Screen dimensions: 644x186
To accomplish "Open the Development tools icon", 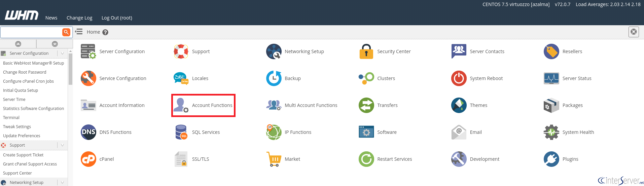I will point(459,159).
